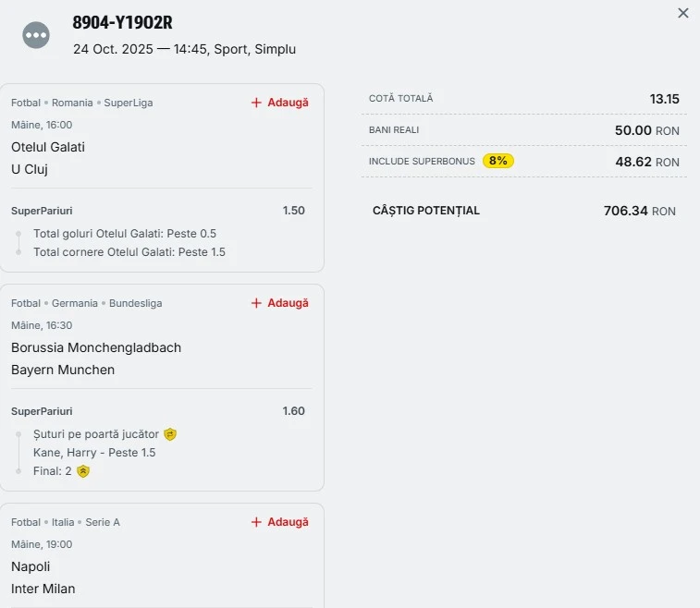Open the Otelul Galati team name
Image resolution: width=700 pixels, height=608 pixels.
48,147
